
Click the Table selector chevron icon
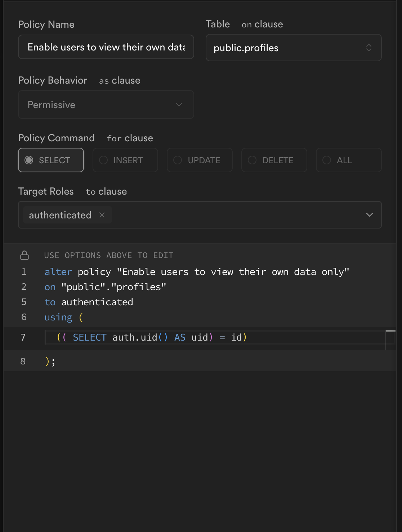click(x=368, y=47)
